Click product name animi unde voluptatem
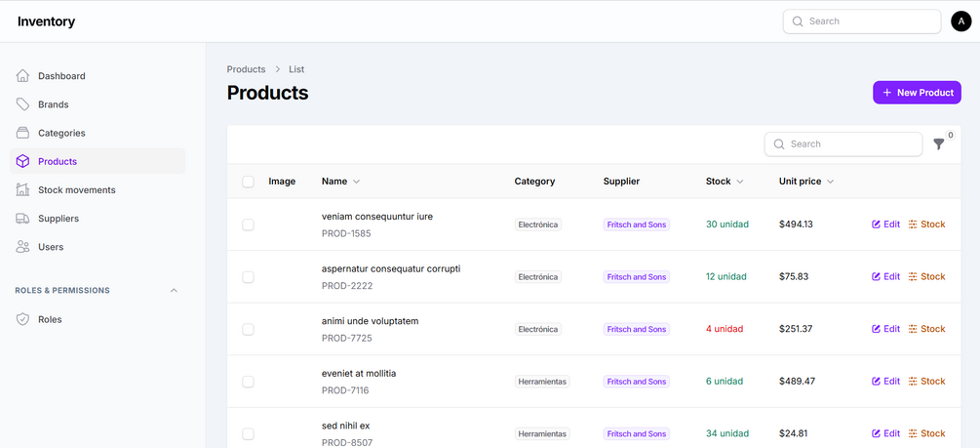 click(x=370, y=321)
